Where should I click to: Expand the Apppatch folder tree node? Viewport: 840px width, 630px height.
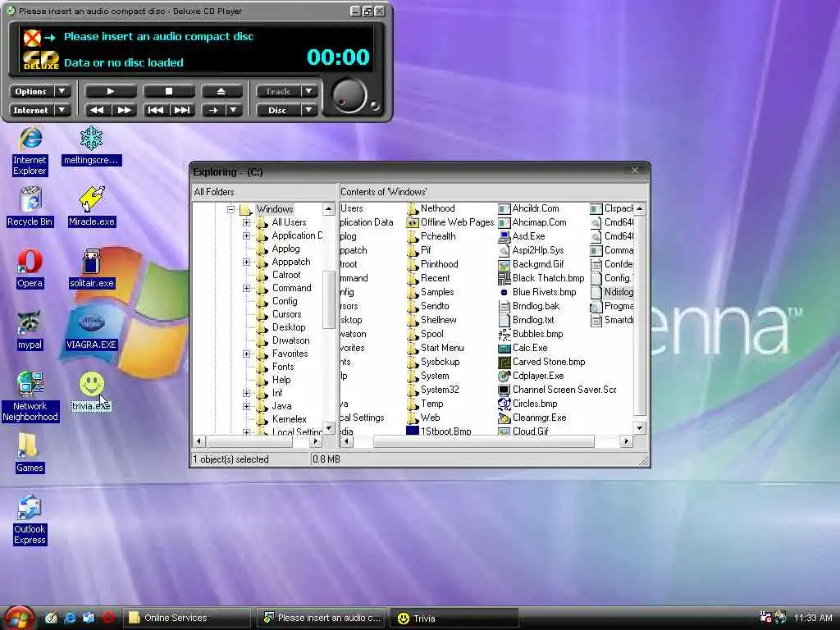[246, 262]
